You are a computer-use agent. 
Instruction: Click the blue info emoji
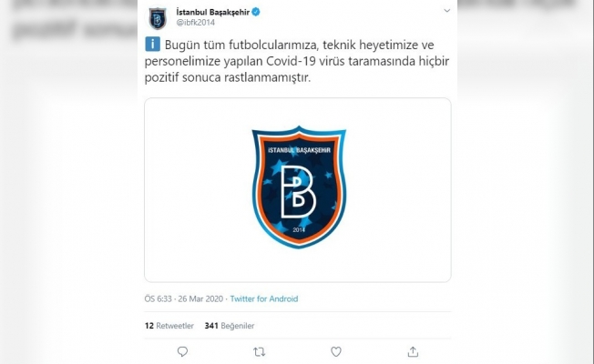(x=153, y=45)
